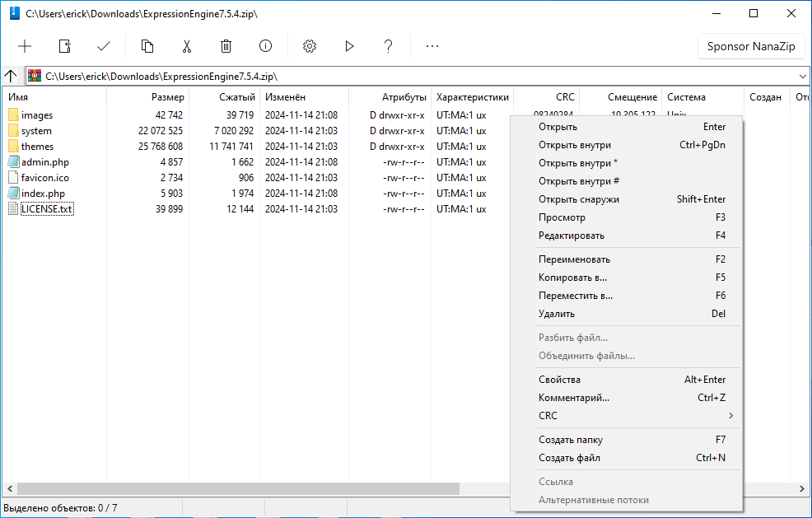Click the Copy toolbar icon
Viewport: 812px width, 518px height.
point(147,46)
